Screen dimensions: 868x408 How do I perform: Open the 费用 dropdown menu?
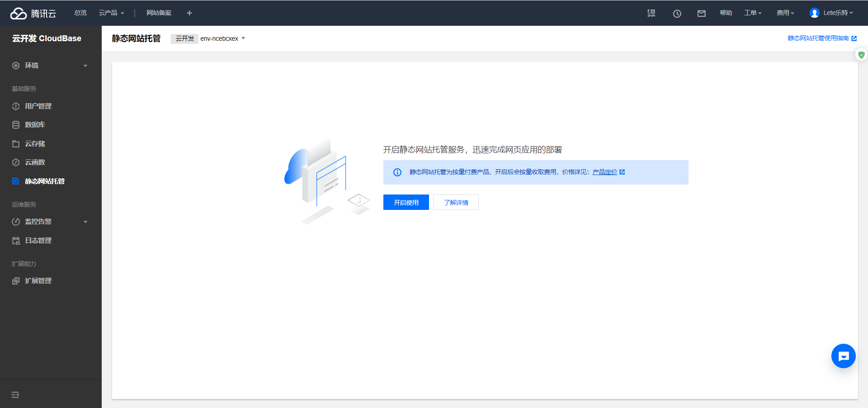785,13
